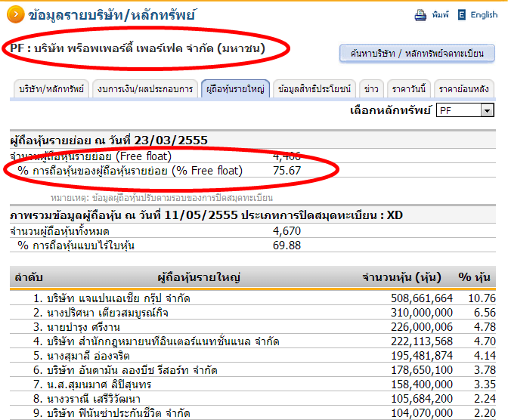Switch language via English link
The image size is (508, 420).
click(484, 15)
